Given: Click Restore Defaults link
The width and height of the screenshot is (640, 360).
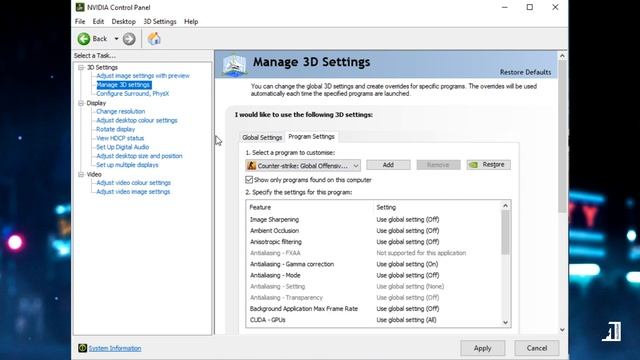Looking at the screenshot, I should pos(525,72).
